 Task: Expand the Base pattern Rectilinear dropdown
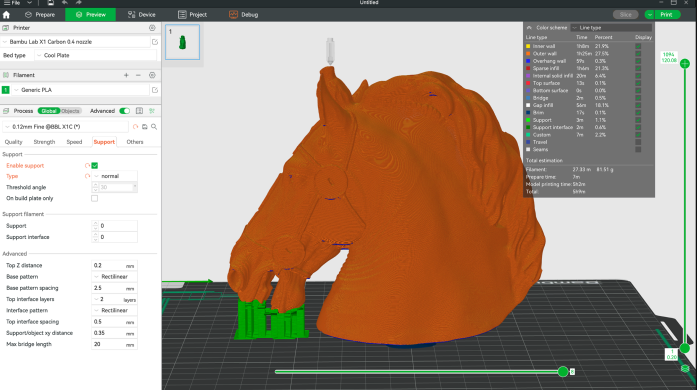115,277
